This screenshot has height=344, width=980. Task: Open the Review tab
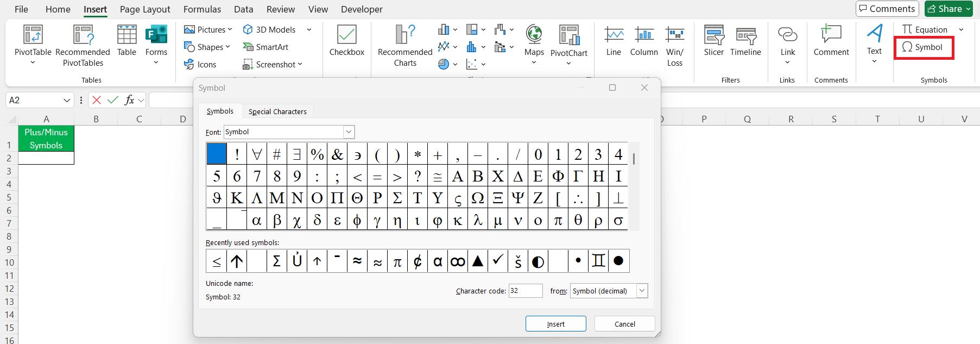coord(281,9)
